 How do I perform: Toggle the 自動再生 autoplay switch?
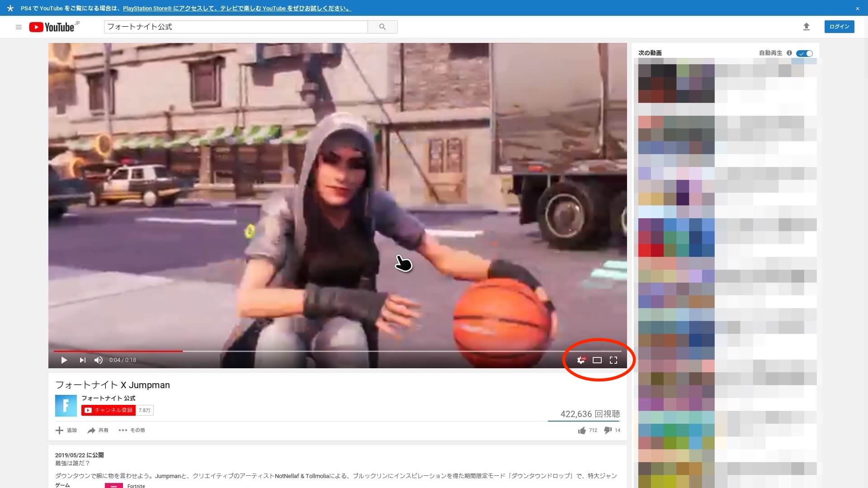point(805,53)
